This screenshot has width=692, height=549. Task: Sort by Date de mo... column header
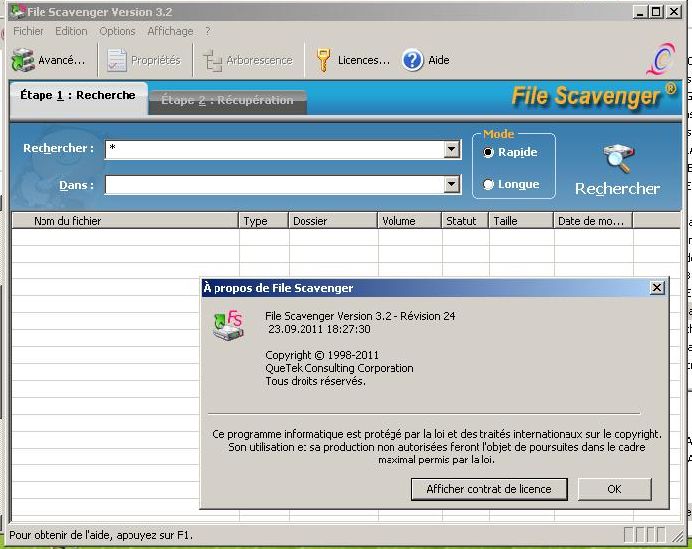pyautogui.click(x=594, y=221)
